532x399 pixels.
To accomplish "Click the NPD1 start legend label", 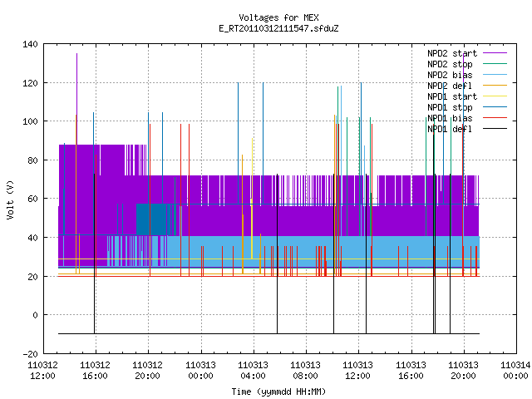I will click(452, 96).
